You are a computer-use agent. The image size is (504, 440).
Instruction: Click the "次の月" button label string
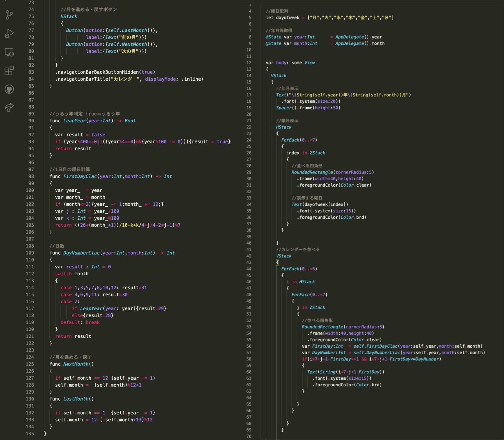pos(129,51)
